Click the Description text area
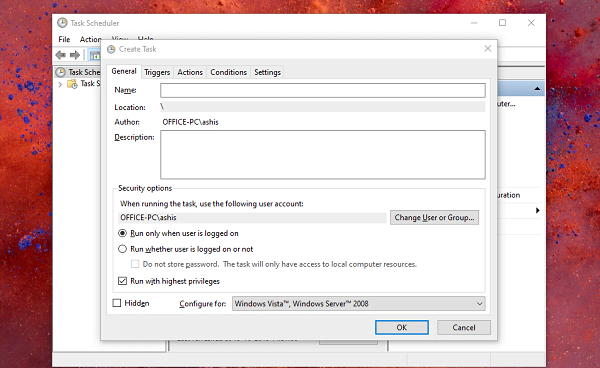Image resolution: width=600 pixels, height=368 pixels. [x=323, y=155]
